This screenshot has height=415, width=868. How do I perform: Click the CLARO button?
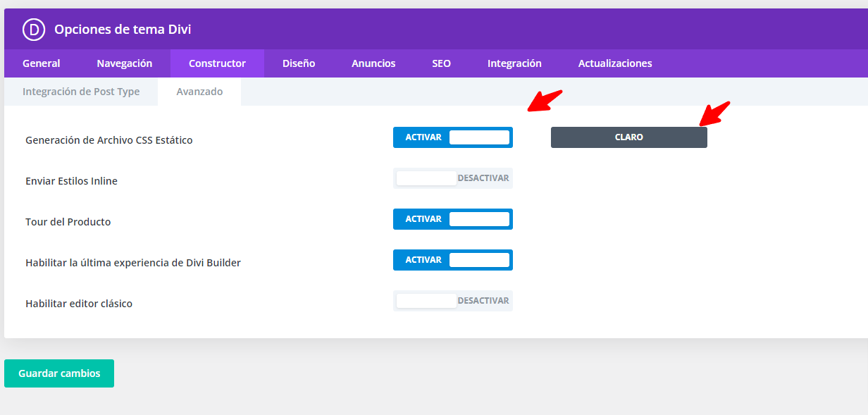pyautogui.click(x=629, y=137)
